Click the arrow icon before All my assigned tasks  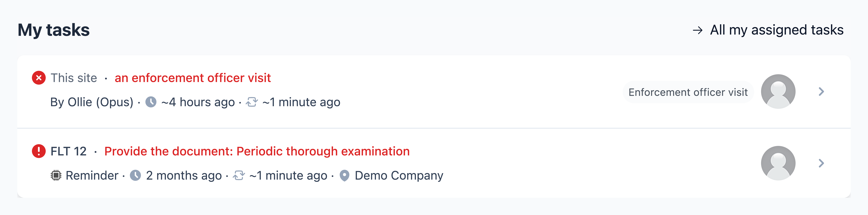pyautogui.click(x=698, y=30)
